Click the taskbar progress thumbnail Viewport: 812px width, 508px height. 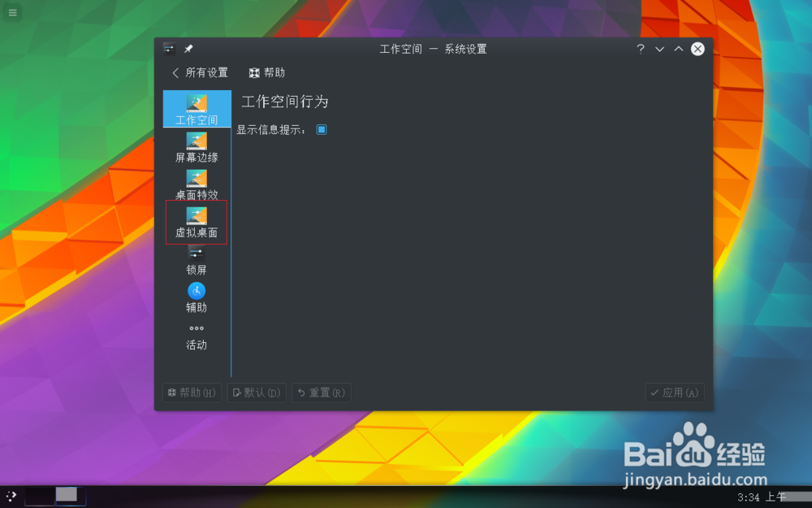coord(68,495)
